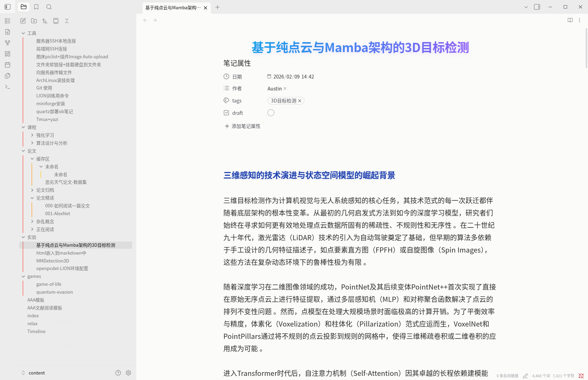Open settings gear icon
The height and width of the screenshot is (380, 588).
coord(128,373)
